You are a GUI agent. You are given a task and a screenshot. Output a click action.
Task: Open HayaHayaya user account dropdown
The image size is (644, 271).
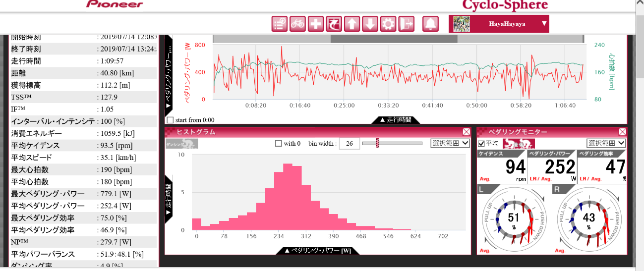point(499,23)
